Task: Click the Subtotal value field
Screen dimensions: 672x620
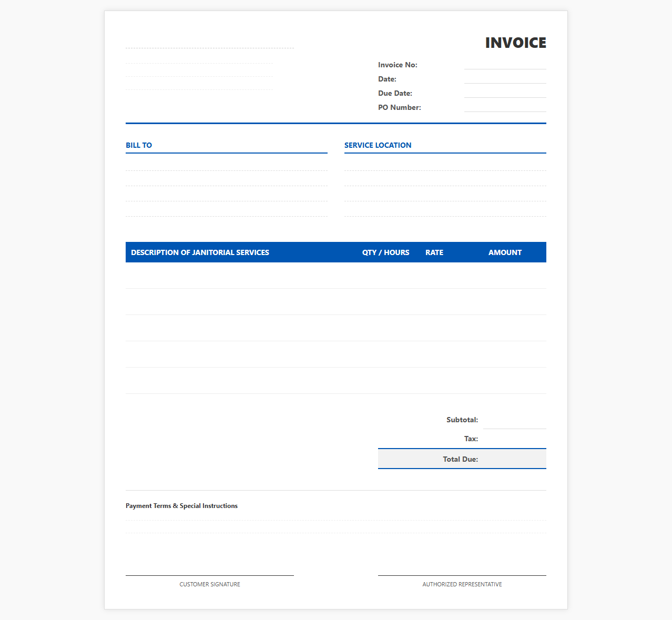Action: click(514, 420)
